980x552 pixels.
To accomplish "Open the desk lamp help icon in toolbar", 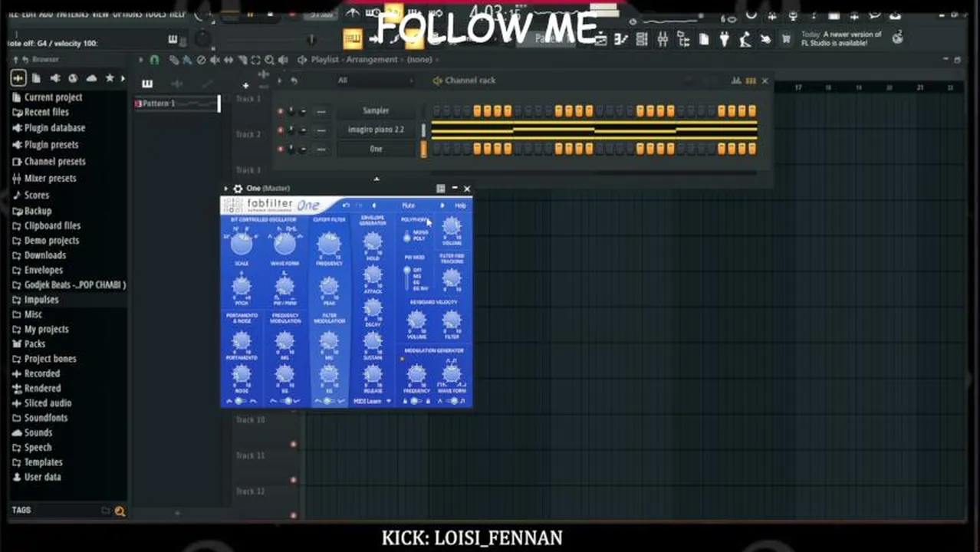I will (745, 39).
